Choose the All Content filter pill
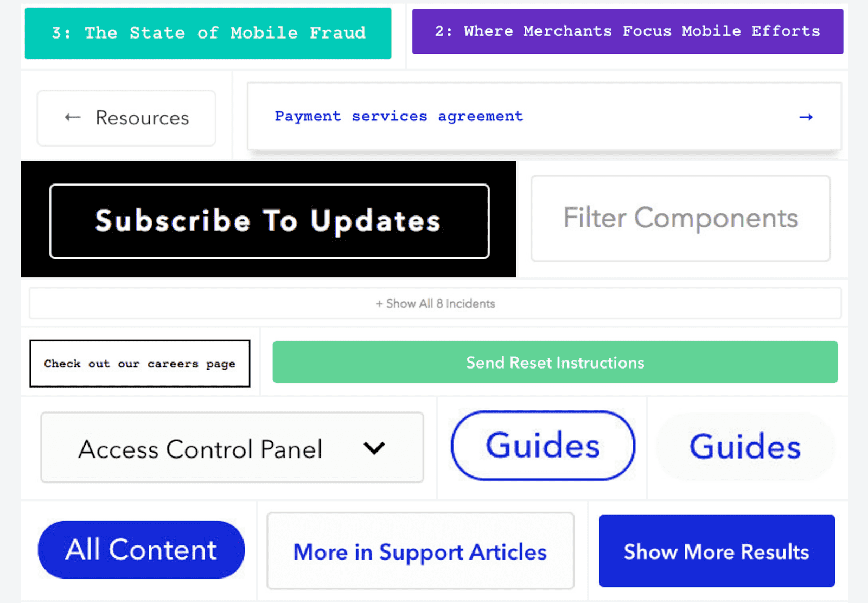Image resolution: width=868 pixels, height=603 pixels. pyautogui.click(x=141, y=550)
